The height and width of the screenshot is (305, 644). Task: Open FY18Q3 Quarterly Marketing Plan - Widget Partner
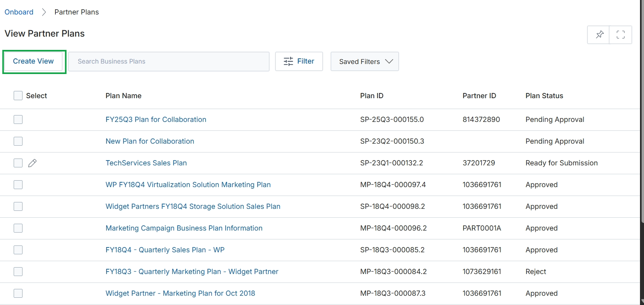(x=192, y=272)
